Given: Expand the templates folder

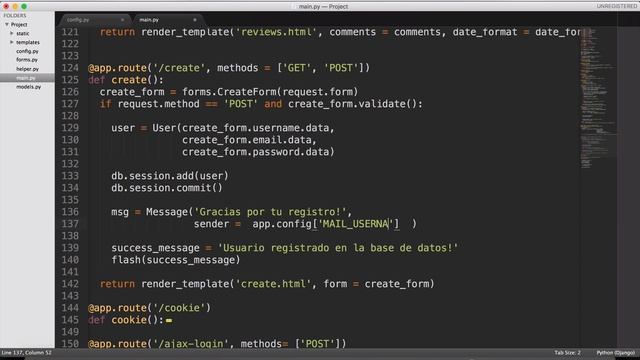Looking at the screenshot, I should (12, 42).
